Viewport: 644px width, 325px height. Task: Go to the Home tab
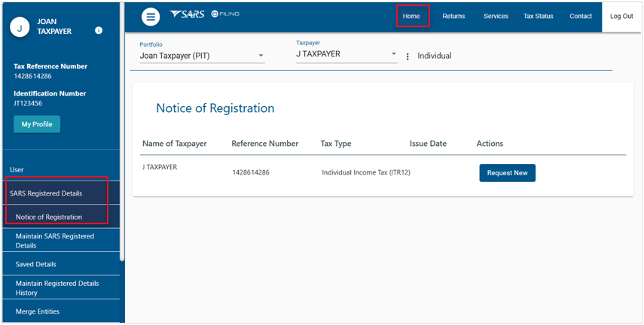(x=411, y=16)
